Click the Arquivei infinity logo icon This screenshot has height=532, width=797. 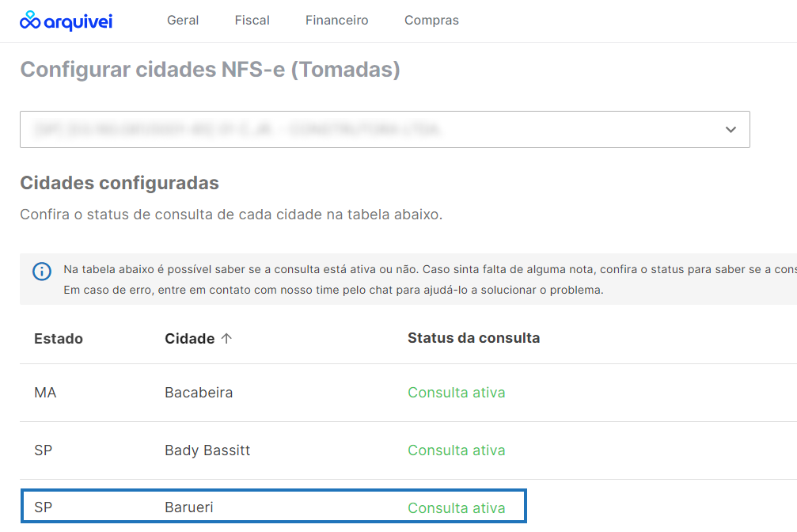click(x=30, y=20)
